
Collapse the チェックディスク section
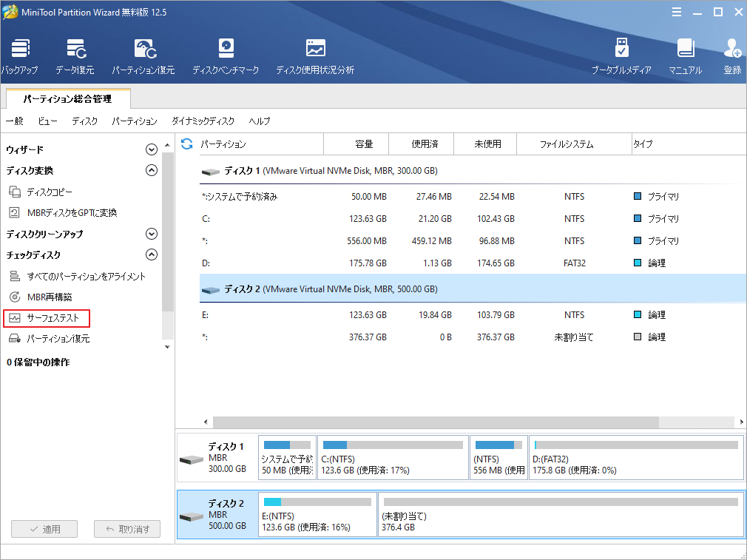tap(152, 254)
